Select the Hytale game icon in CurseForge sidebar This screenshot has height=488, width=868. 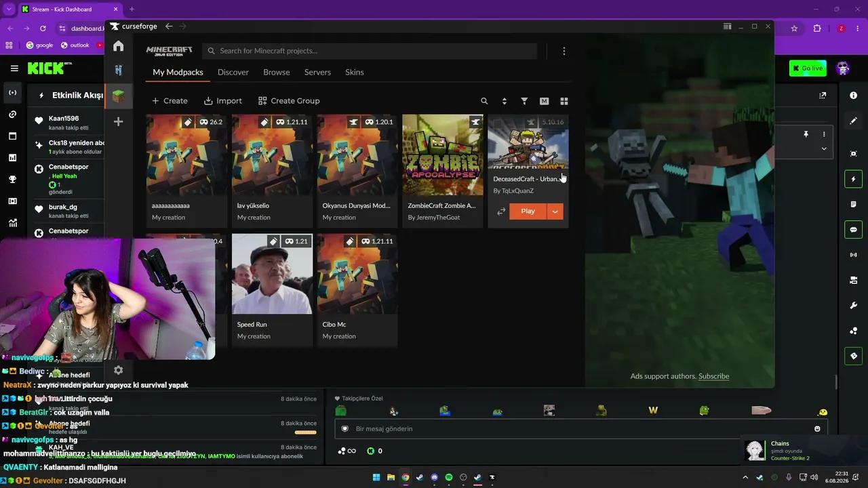coord(119,70)
